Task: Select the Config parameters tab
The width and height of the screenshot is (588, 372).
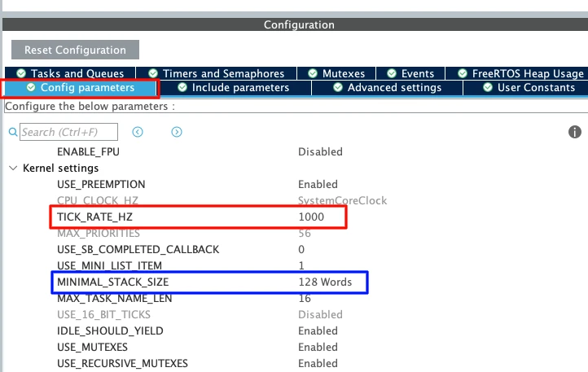Action: (81, 87)
